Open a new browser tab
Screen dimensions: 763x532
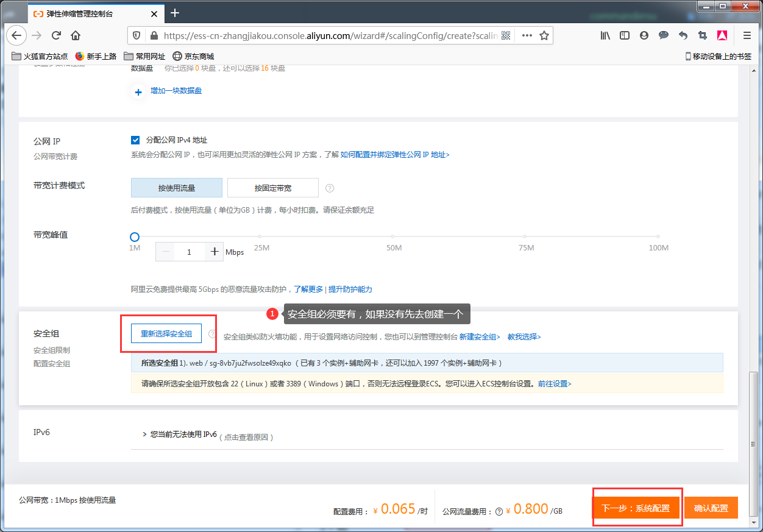point(175,13)
